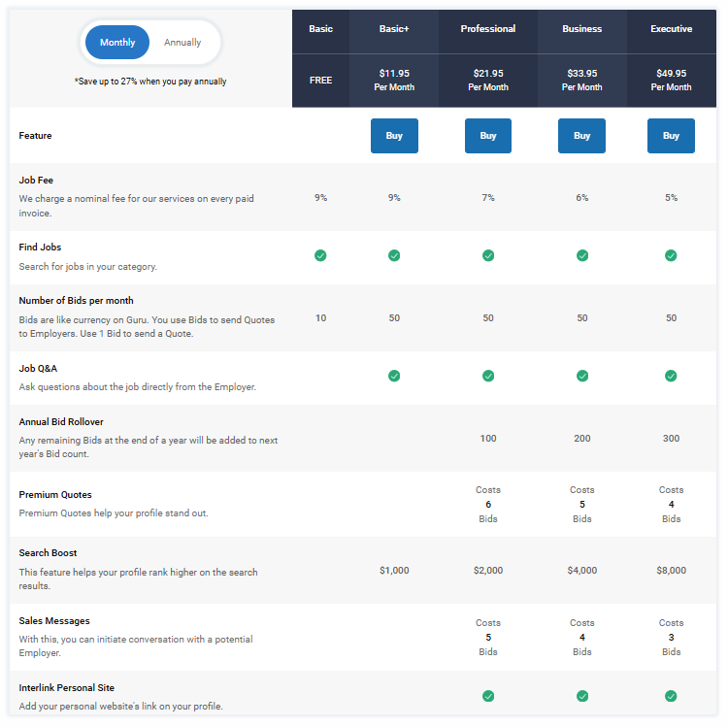Screen dimensions: 728x727
Task: Click Job Q&A checkmark under Basic+
Action: 394,376
